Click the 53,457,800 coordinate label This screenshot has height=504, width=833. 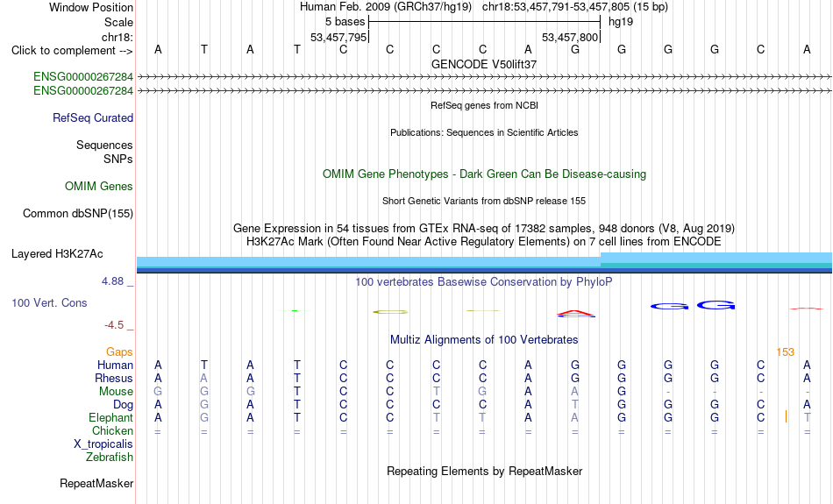pos(570,38)
